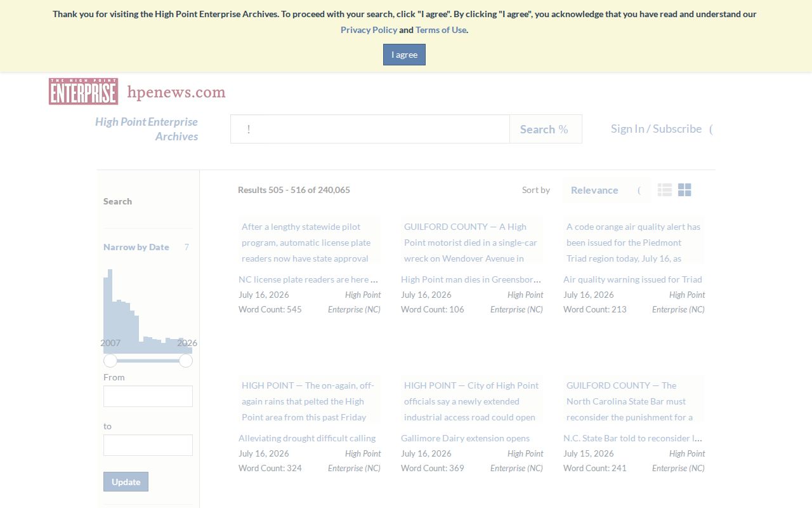The height and width of the screenshot is (508, 812).
Task: Switch to grid view layout
Action: coord(684,190)
